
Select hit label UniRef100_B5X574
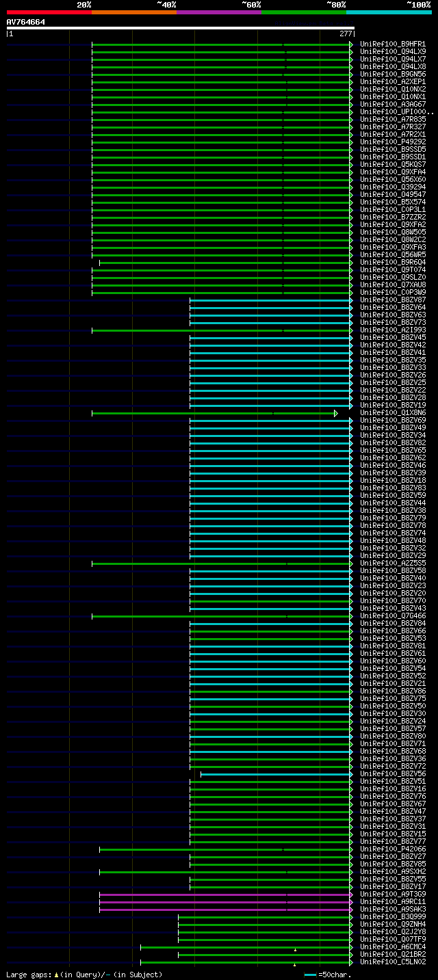(393, 202)
